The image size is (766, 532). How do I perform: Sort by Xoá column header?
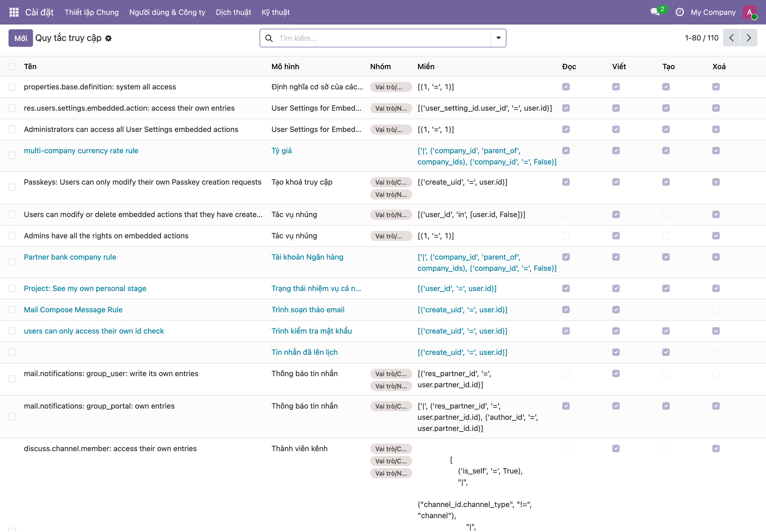click(x=719, y=66)
